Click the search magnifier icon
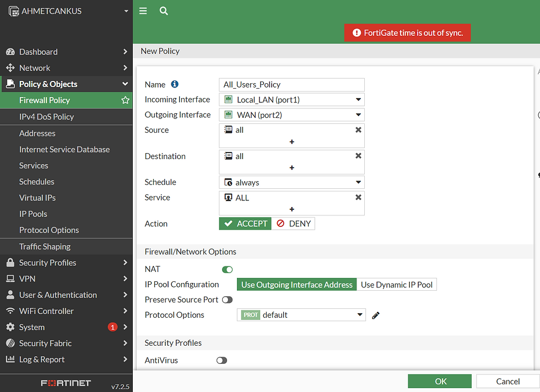Viewport: 540px width, 392px height. (x=164, y=11)
